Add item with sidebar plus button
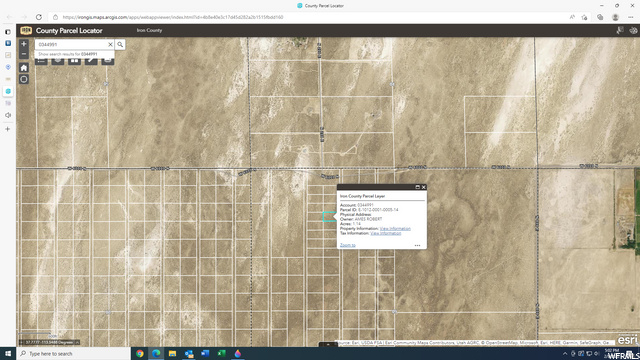 coord(8,129)
